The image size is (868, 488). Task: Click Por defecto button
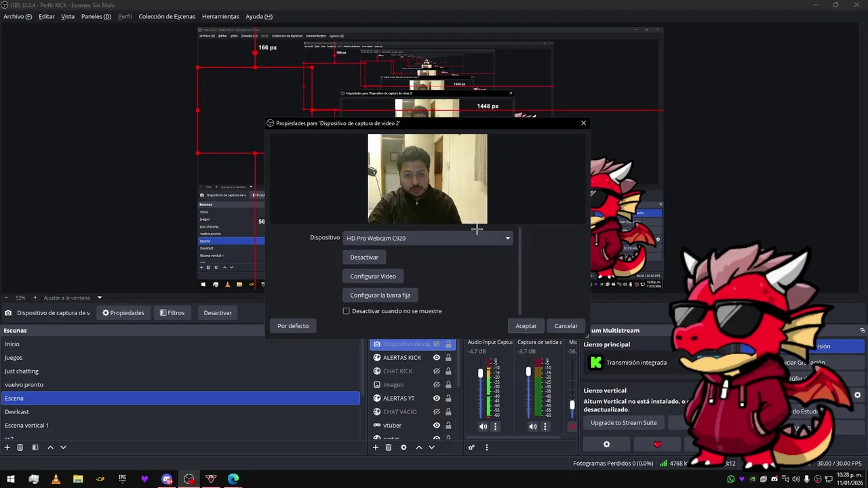[x=293, y=326]
